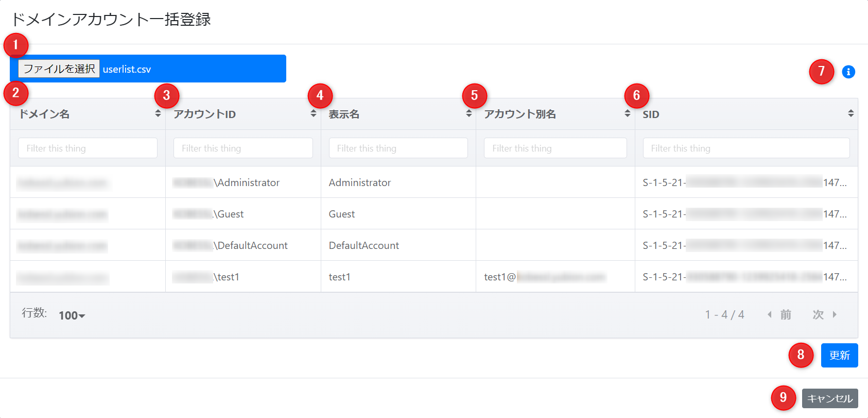Click the キャンセル button
Image resolution: width=868 pixels, height=418 pixels.
click(x=830, y=398)
